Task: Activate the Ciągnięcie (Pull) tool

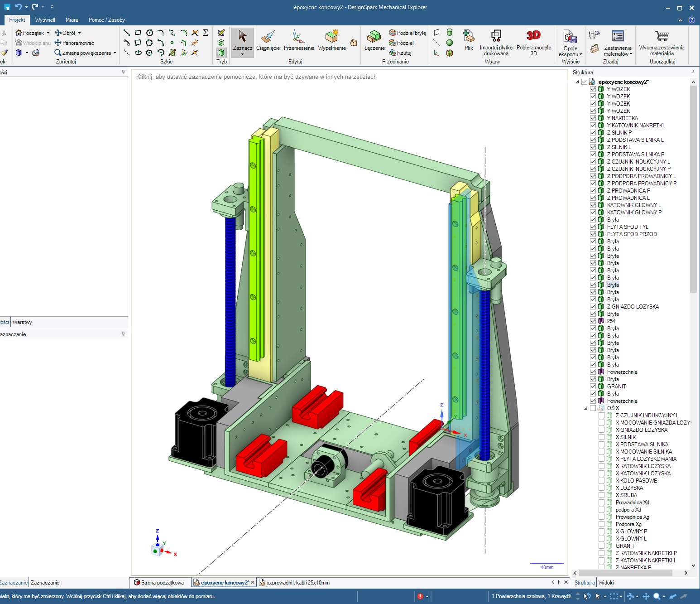Action: point(268,40)
